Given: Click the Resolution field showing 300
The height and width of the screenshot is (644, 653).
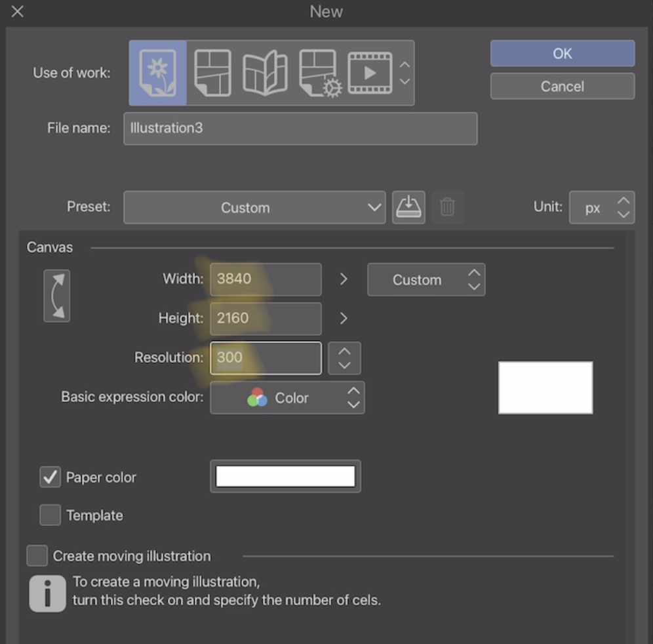Looking at the screenshot, I should (266, 358).
